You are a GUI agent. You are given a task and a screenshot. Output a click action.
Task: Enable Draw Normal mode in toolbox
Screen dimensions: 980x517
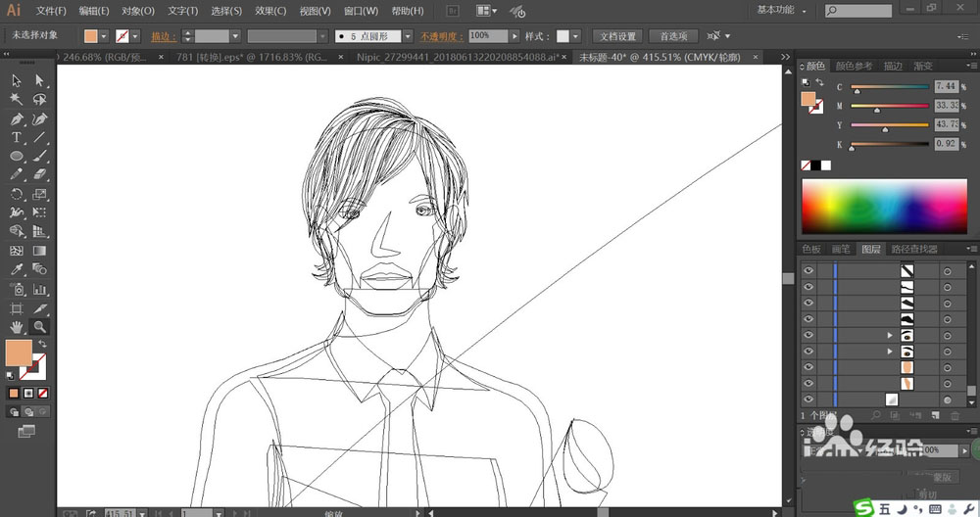14,412
